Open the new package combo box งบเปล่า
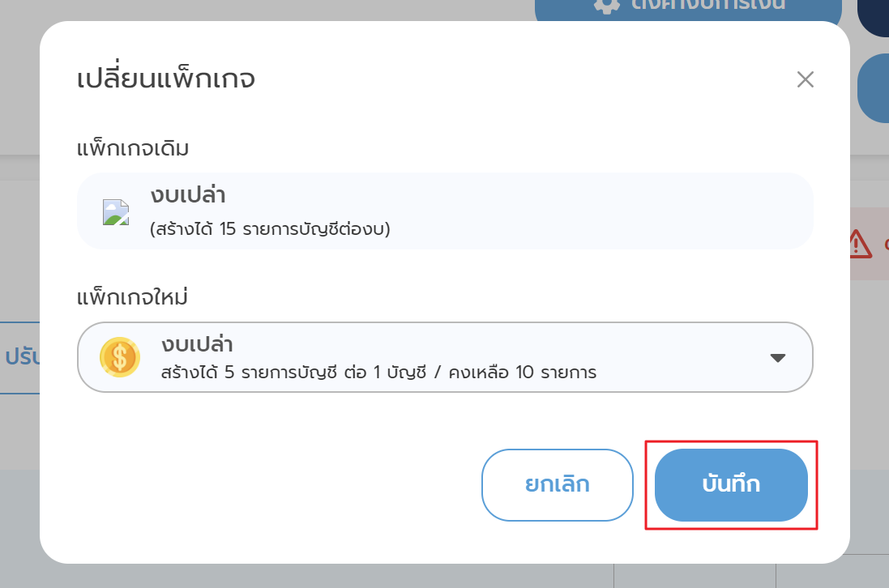Image resolution: width=889 pixels, height=588 pixels. pos(444,357)
